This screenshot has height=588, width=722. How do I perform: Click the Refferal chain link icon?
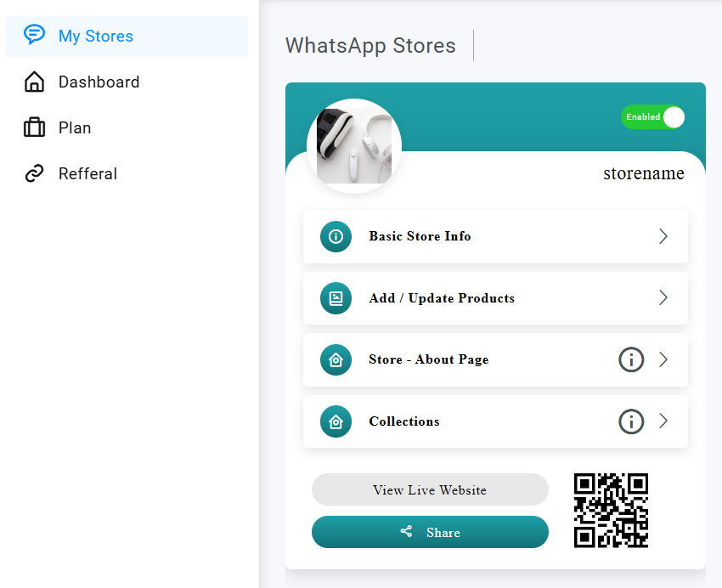tap(34, 174)
